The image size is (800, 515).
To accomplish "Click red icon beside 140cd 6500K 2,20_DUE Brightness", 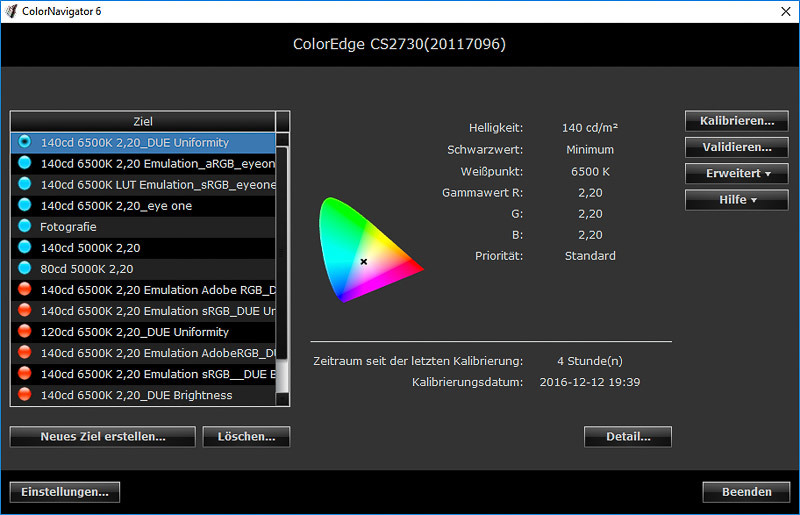I will [x=24, y=395].
